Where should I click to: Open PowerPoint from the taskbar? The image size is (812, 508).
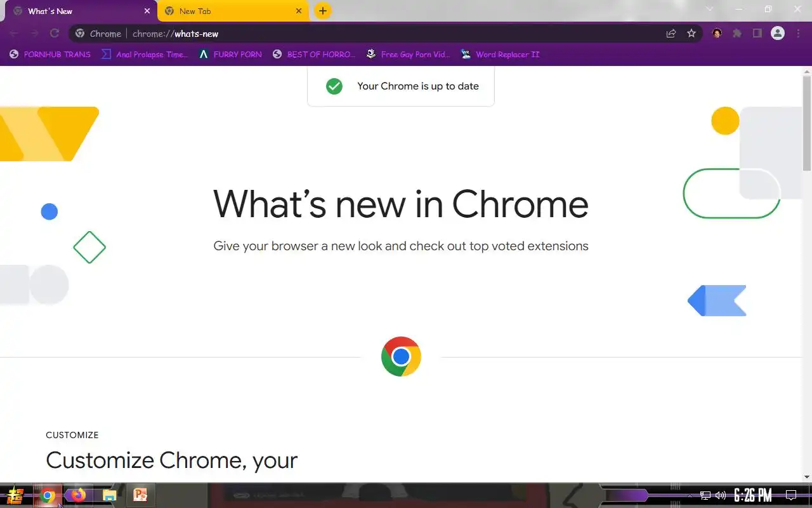[x=140, y=495]
